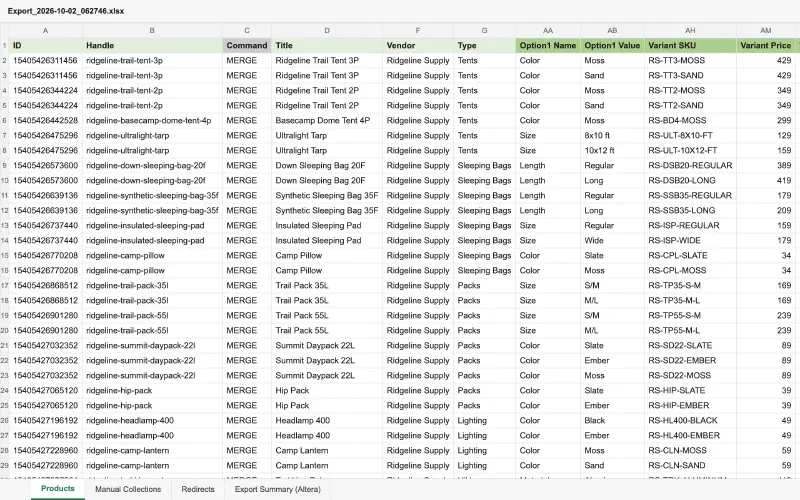Viewport: 800px width, 500px height.
Task: Click the Option1 Name header cell
Action: [x=548, y=45]
